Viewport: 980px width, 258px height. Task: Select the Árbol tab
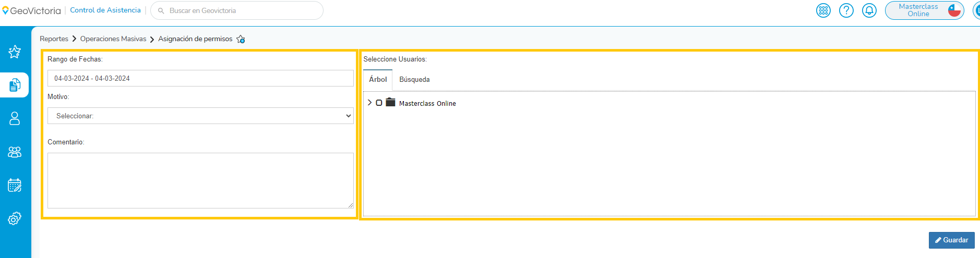pos(378,80)
